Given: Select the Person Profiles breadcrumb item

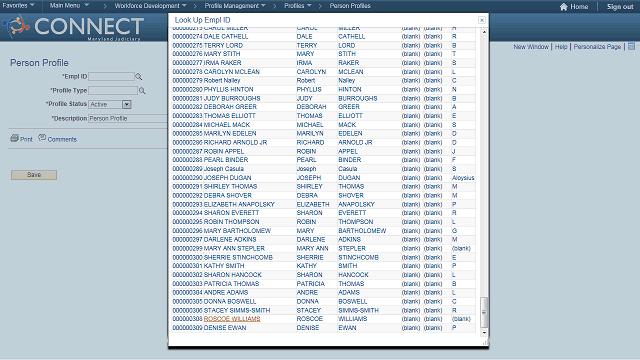Looking at the screenshot, I should [350, 6].
